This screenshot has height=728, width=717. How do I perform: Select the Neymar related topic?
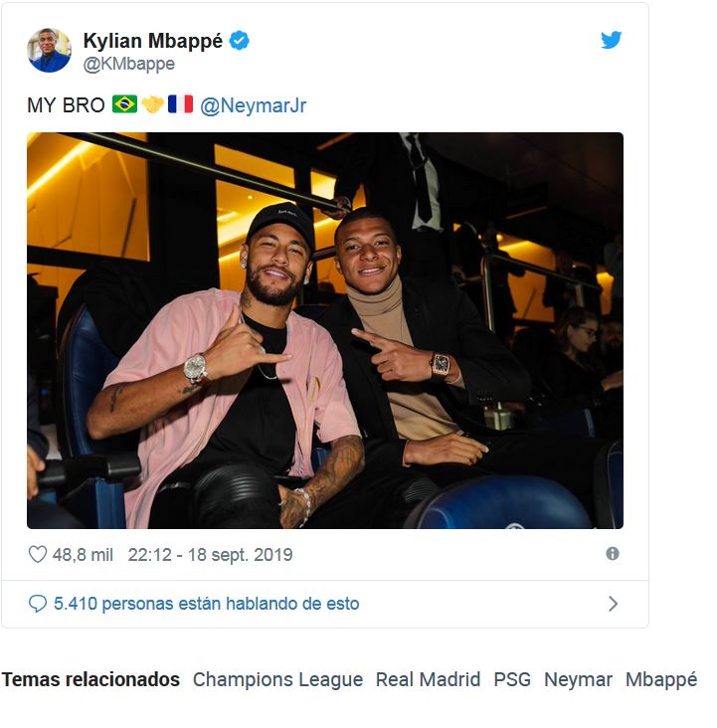tap(578, 680)
